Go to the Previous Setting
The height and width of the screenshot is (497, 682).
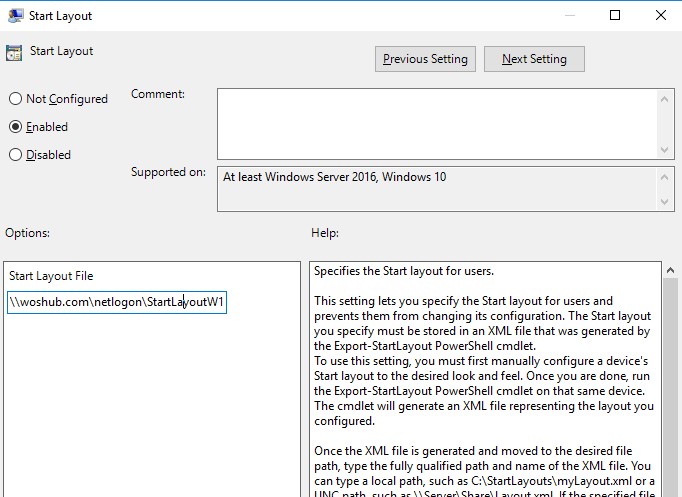pos(425,59)
